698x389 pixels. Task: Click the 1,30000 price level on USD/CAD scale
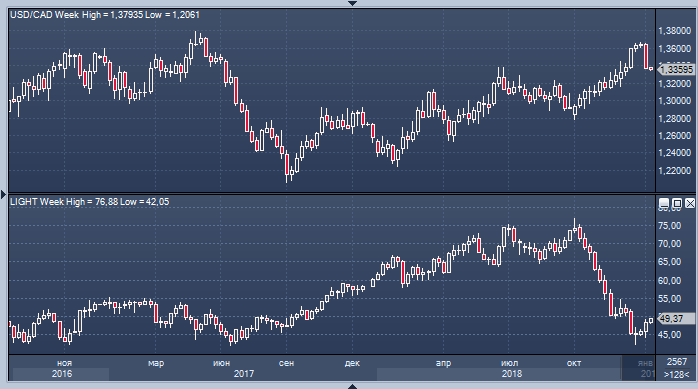pyautogui.click(x=674, y=101)
